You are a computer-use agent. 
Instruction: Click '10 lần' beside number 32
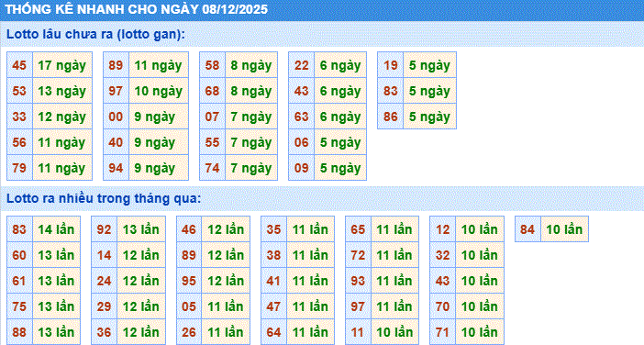[x=480, y=255]
